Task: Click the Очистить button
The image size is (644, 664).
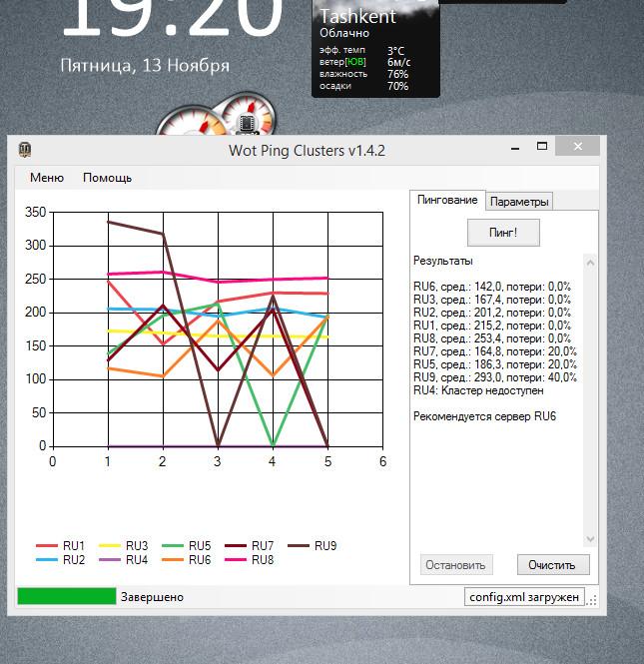Action: (553, 565)
